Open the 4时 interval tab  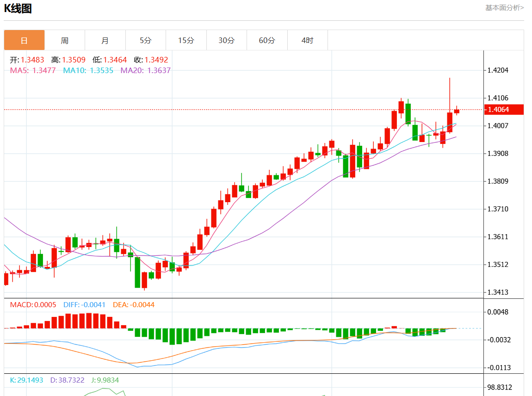(x=307, y=40)
